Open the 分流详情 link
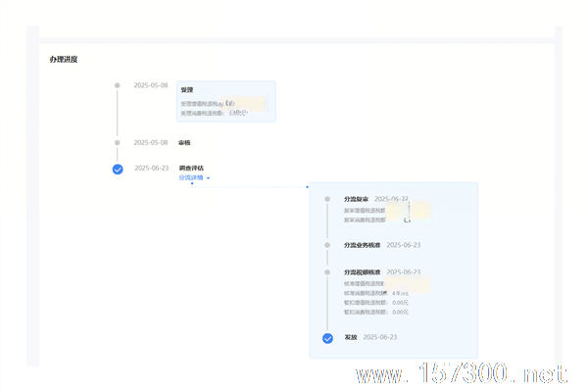The image size is (588, 392). coord(191,177)
